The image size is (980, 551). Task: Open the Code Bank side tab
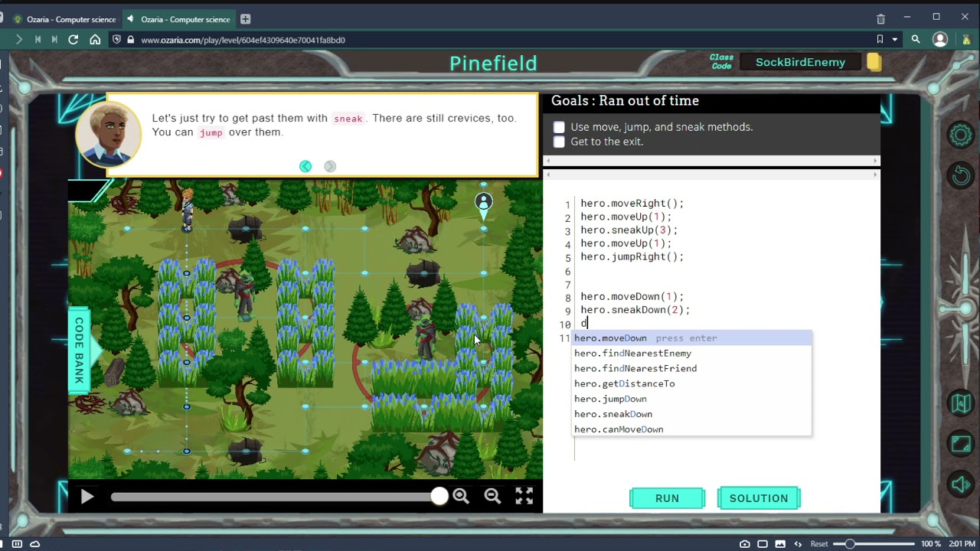(x=79, y=350)
